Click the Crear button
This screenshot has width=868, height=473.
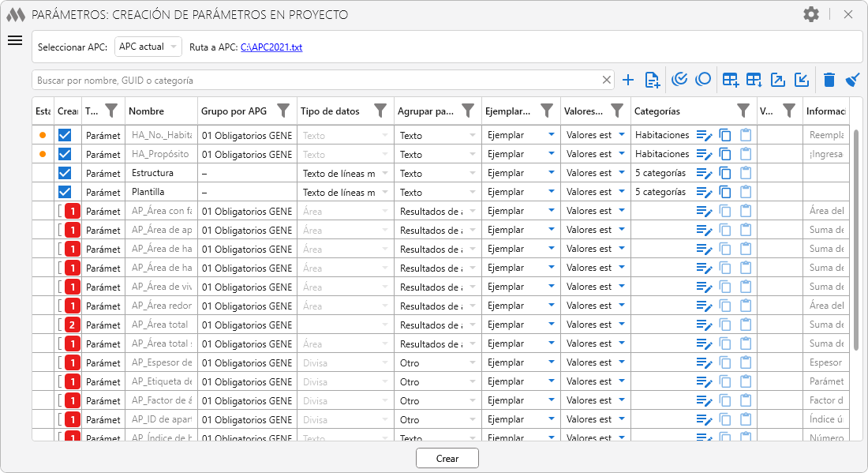447,459
